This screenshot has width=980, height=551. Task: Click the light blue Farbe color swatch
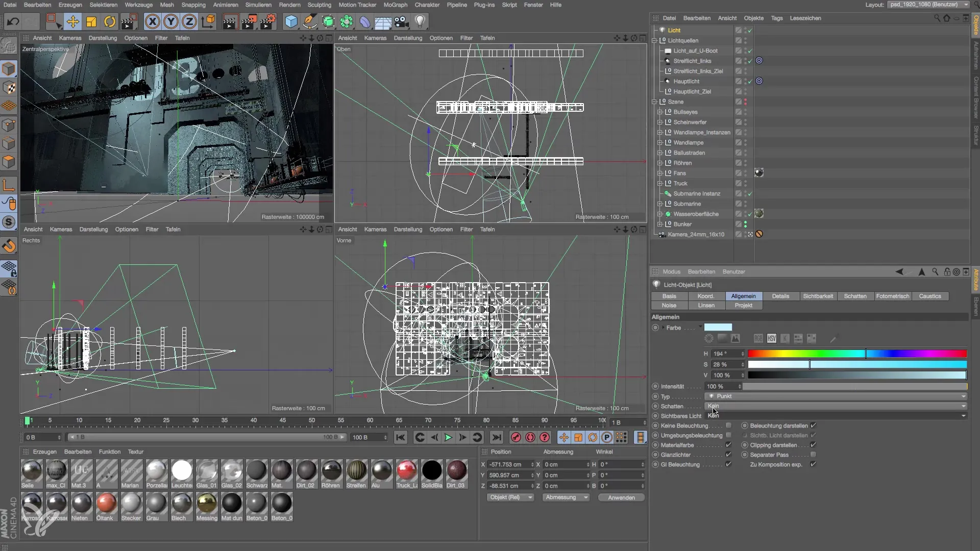coord(718,327)
